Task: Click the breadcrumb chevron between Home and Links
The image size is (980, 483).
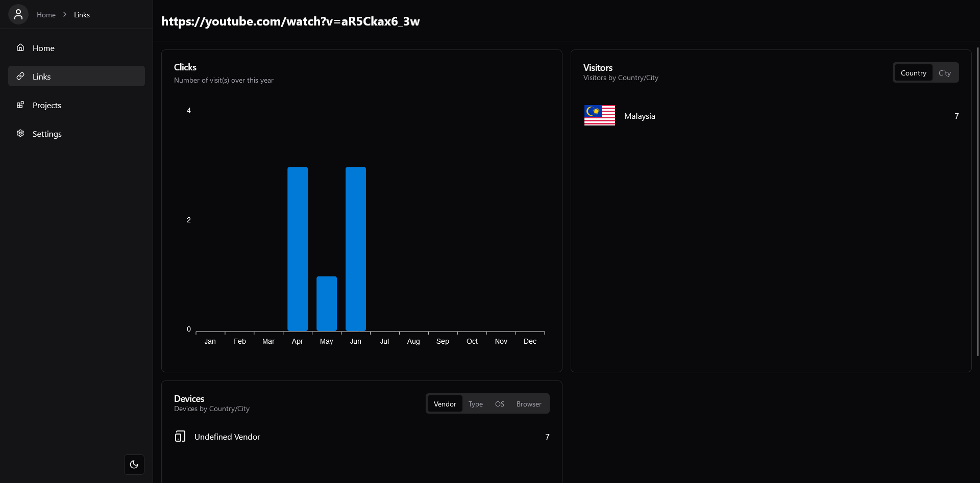Action: [x=64, y=14]
